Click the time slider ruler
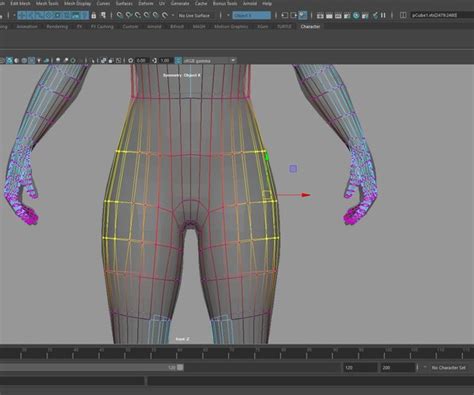The height and width of the screenshot is (395, 474). coord(237,353)
